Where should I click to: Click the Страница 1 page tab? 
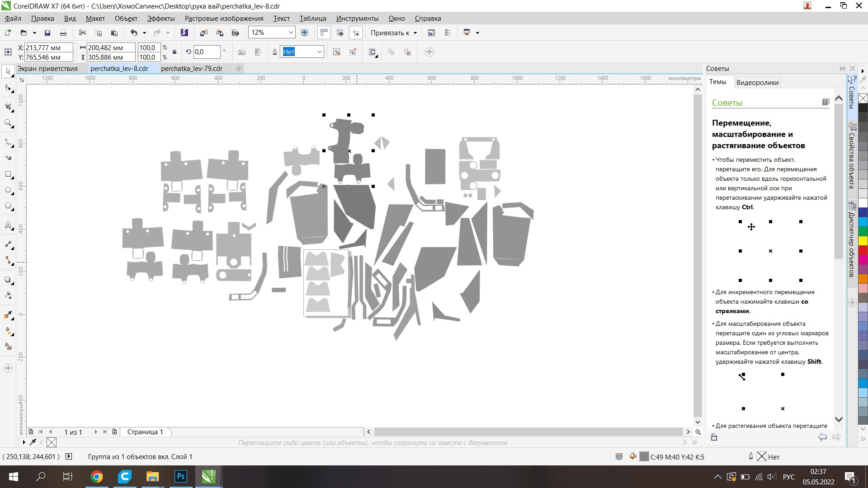[x=145, y=432]
